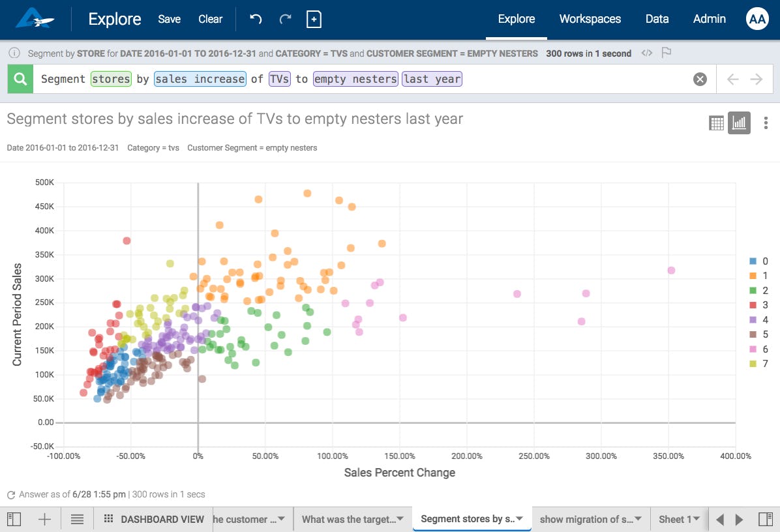
Task: Click the 'empty nesters' query token
Action: tap(355, 79)
